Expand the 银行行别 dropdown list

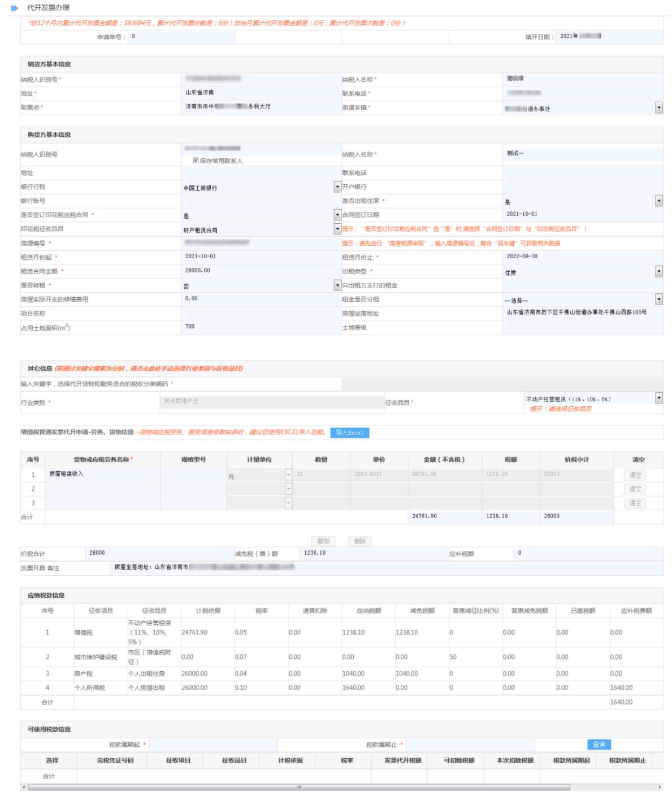[337, 187]
